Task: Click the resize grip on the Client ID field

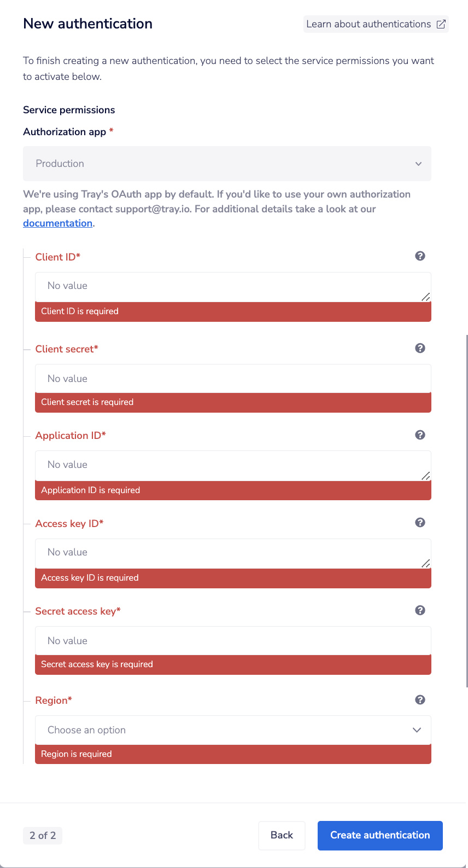Action: (x=426, y=297)
